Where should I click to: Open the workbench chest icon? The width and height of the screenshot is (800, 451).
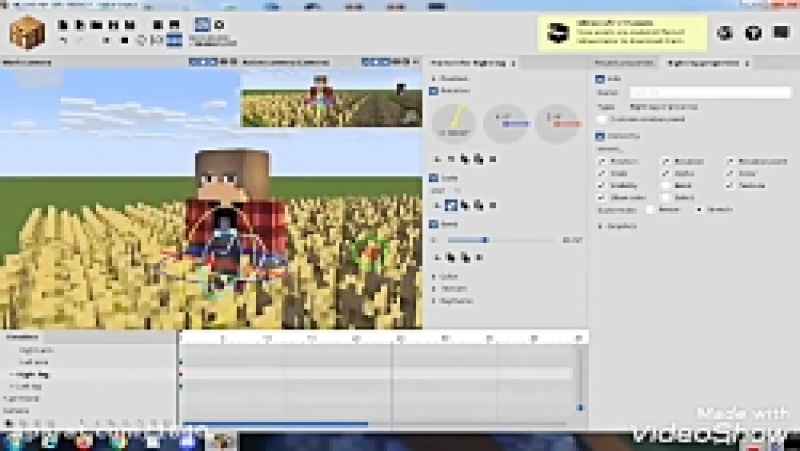coord(27,33)
